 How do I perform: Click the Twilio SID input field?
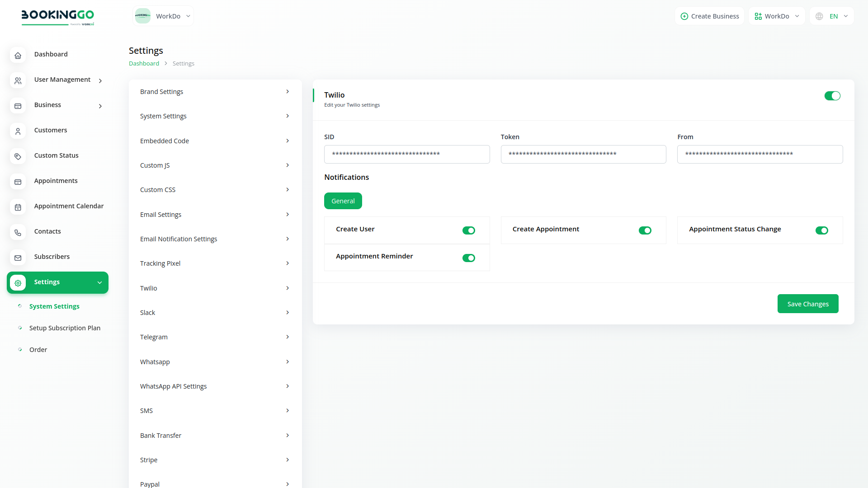(406, 154)
